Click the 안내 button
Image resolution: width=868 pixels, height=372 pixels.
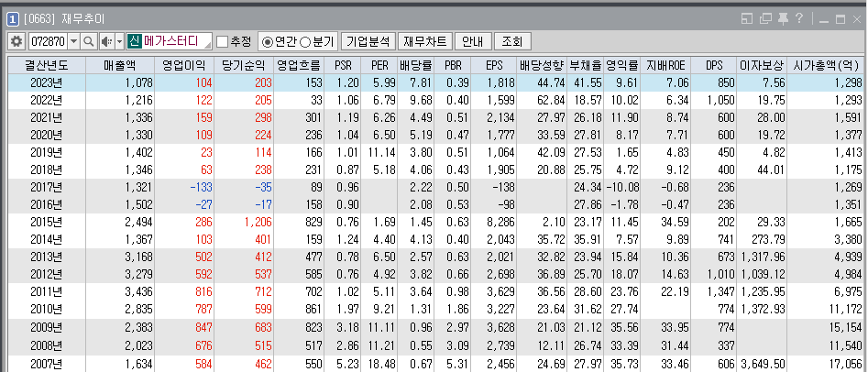(x=473, y=41)
